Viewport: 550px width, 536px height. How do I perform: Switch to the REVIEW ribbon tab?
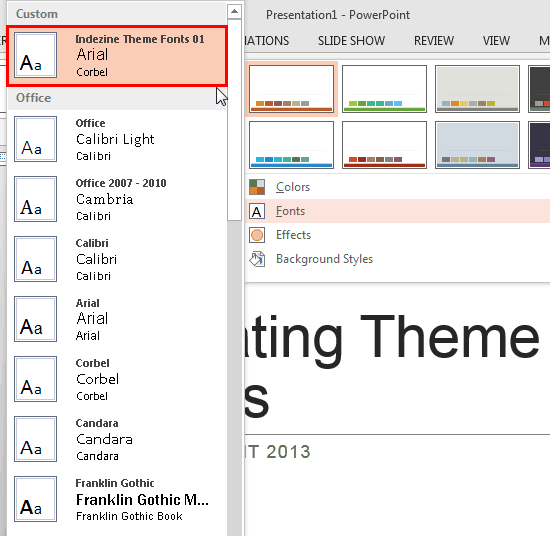(x=434, y=41)
